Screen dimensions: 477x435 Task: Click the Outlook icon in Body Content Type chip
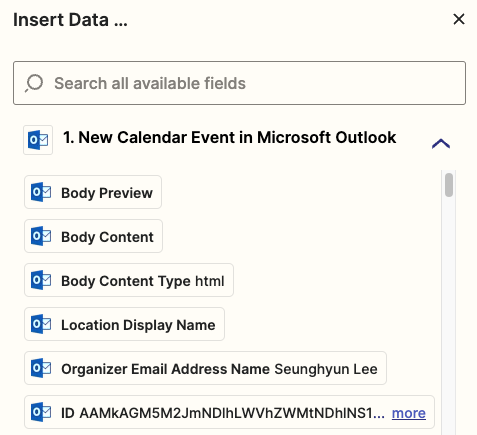click(x=41, y=280)
